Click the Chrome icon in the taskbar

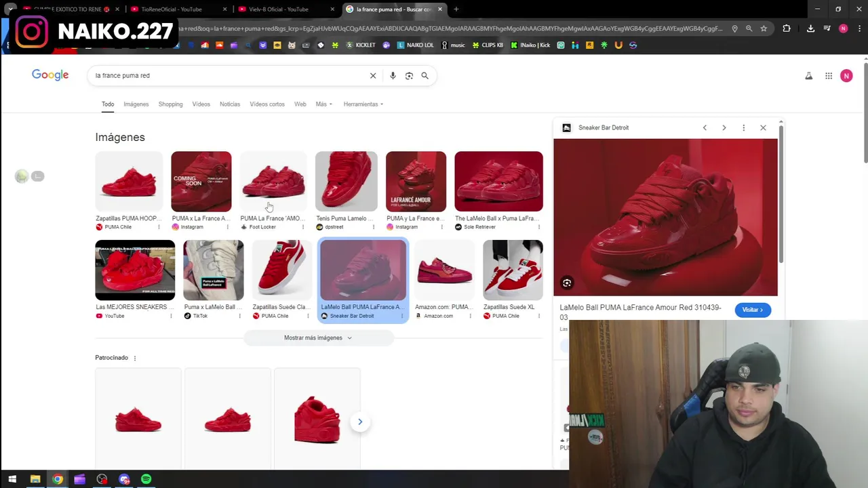(58, 479)
